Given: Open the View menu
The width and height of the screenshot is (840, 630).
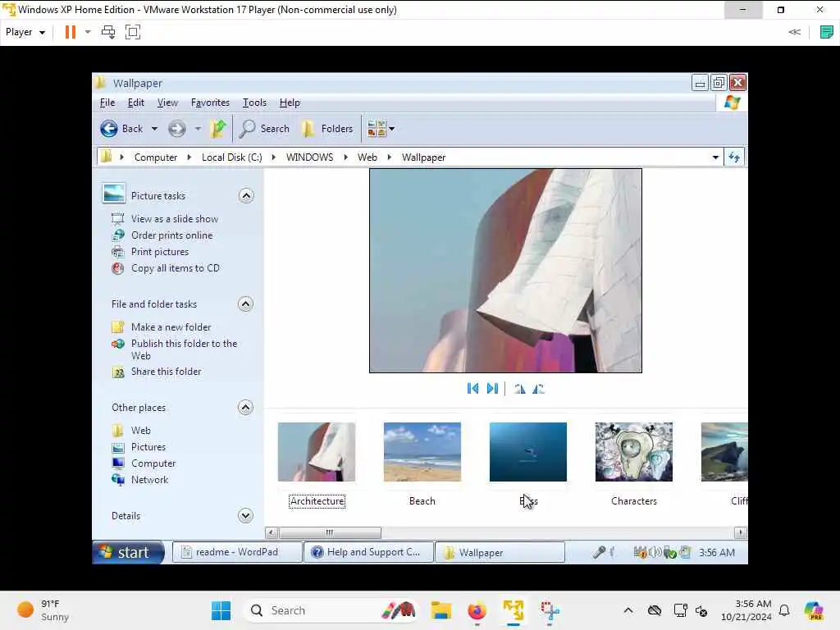Looking at the screenshot, I should (x=167, y=103).
